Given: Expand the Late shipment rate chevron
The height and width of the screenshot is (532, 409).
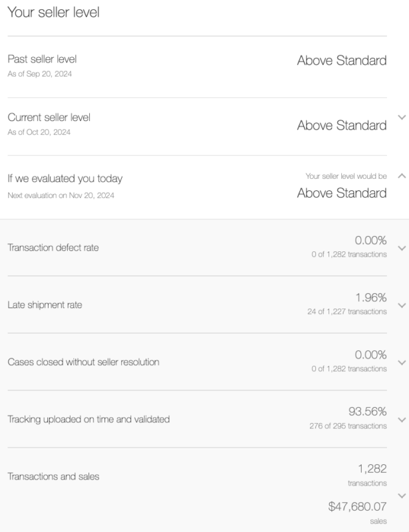Looking at the screenshot, I should pos(400,305).
